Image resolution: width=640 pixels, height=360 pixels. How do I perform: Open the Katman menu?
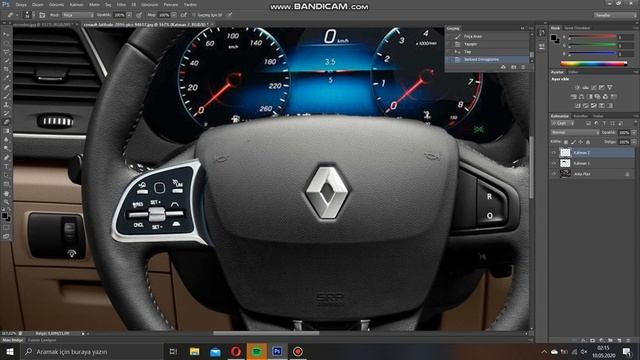click(76, 5)
